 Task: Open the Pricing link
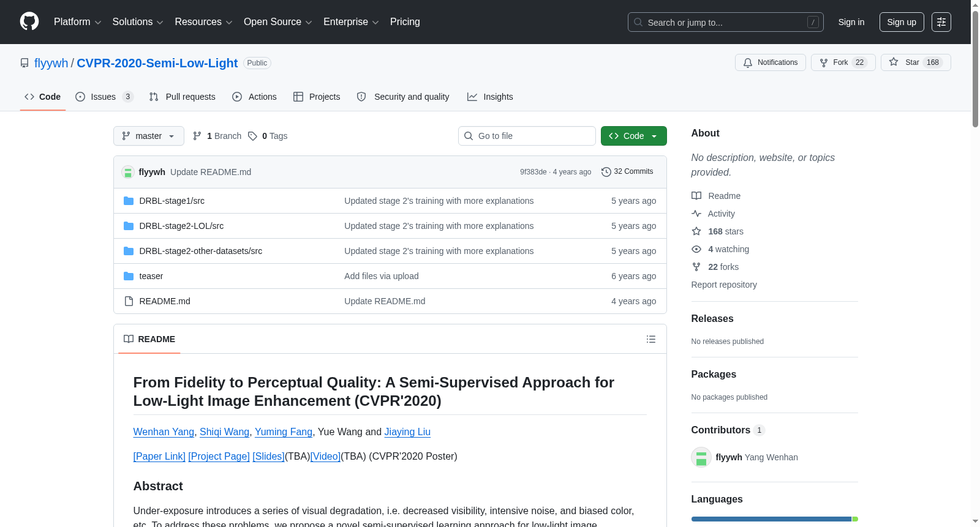coord(405,22)
